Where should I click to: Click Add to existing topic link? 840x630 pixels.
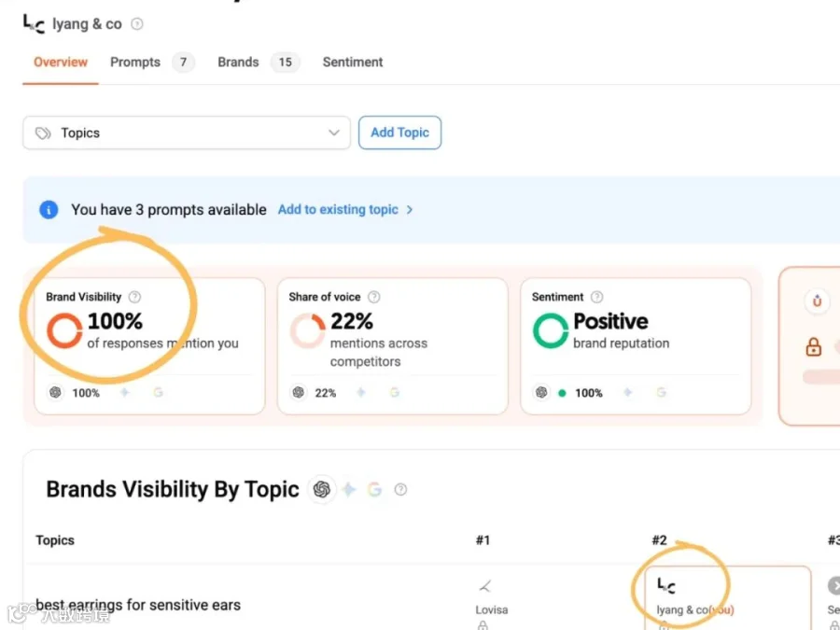pyautogui.click(x=338, y=209)
